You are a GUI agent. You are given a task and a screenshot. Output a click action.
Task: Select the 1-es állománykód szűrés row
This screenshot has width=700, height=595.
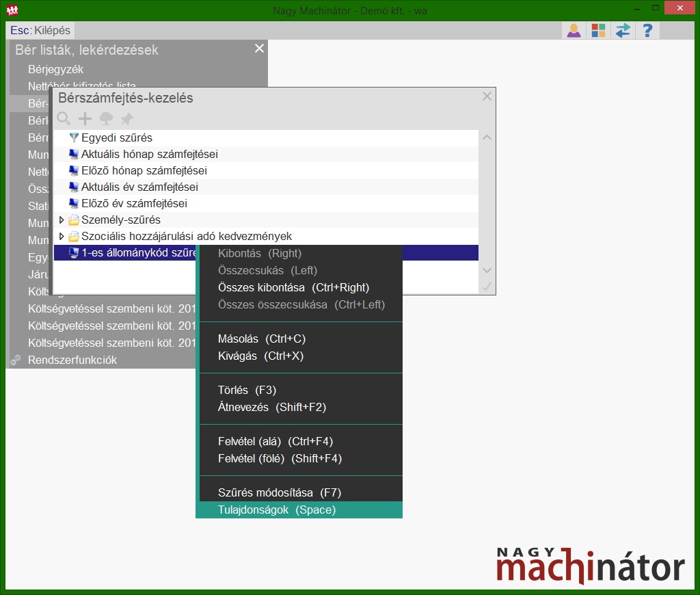click(x=126, y=253)
